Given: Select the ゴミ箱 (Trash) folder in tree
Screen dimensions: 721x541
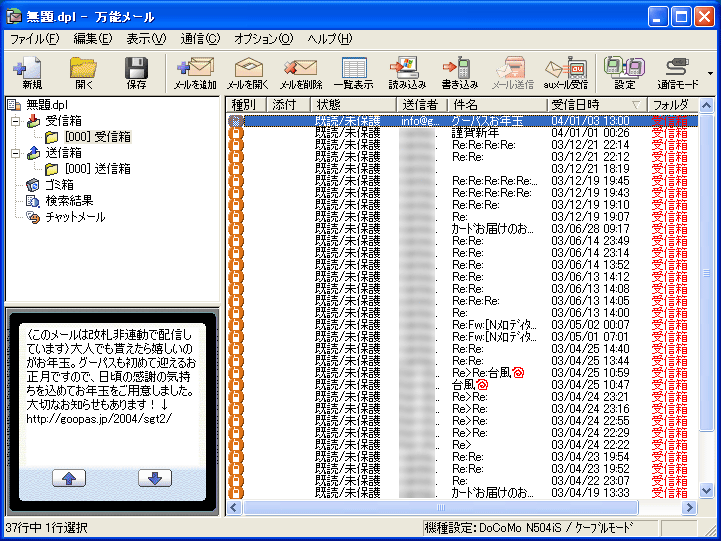Looking at the screenshot, I should (58, 185).
